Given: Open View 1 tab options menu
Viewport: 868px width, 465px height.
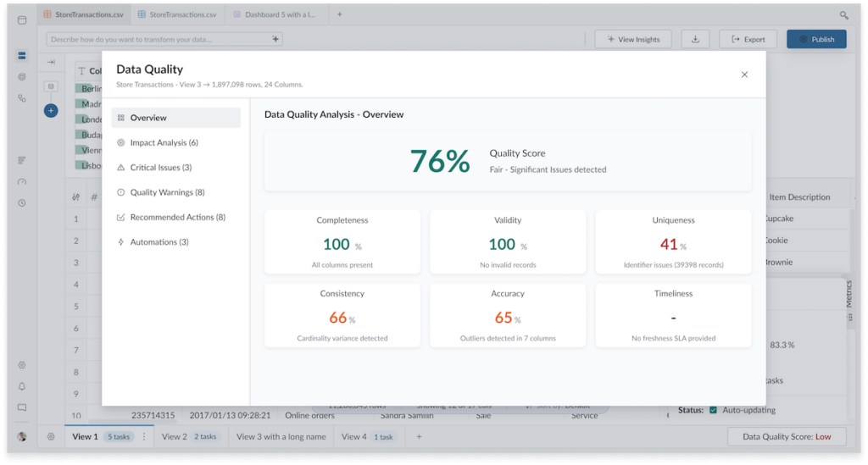Looking at the screenshot, I should pyautogui.click(x=144, y=437).
